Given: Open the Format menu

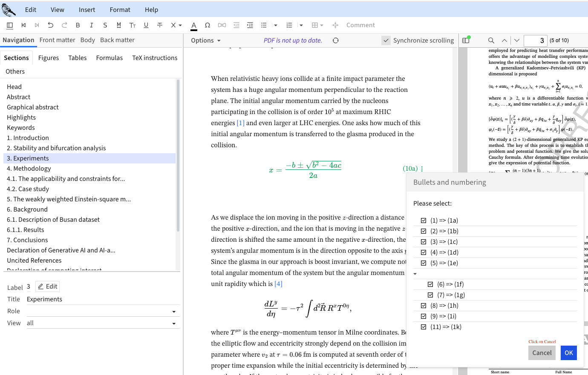Looking at the screenshot, I should (120, 10).
